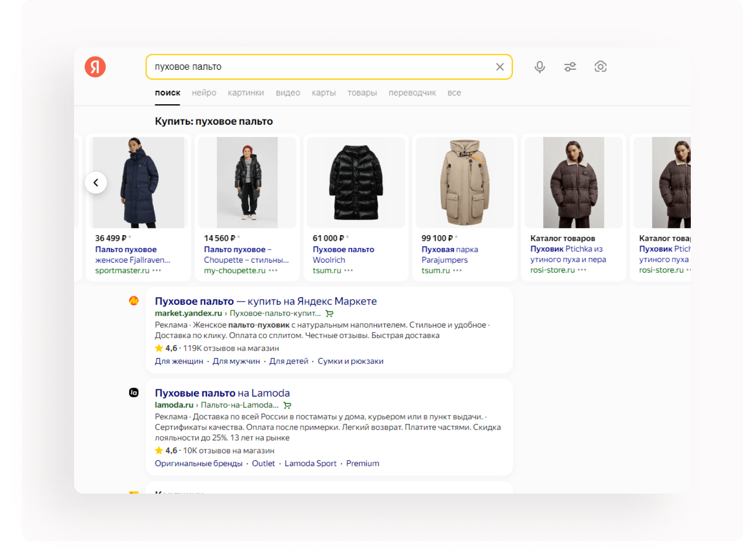Go to previous products with left arrow

pos(96,183)
